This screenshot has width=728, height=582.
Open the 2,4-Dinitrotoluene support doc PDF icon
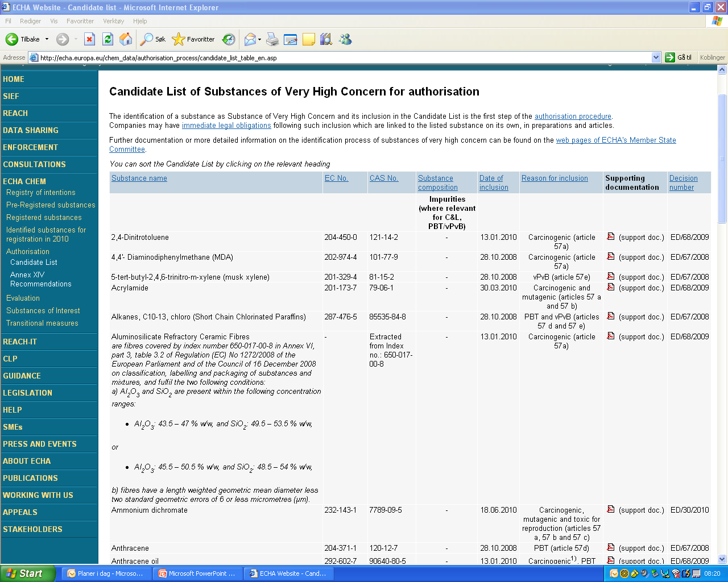point(610,236)
